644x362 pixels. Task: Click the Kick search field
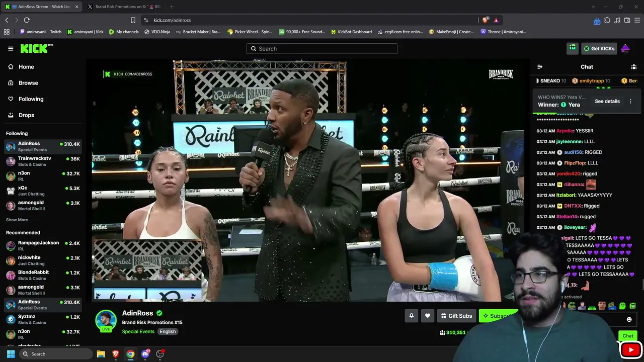point(322,49)
